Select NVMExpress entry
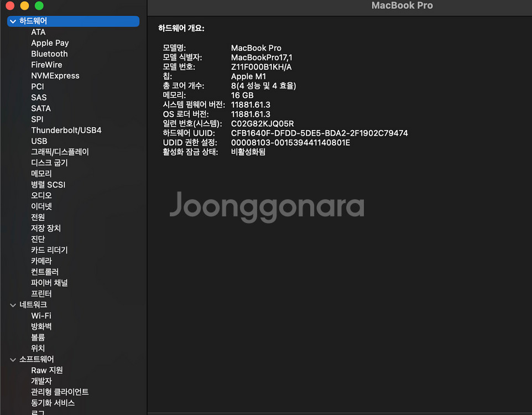Viewport: 532px width, 415px height. [55, 76]
